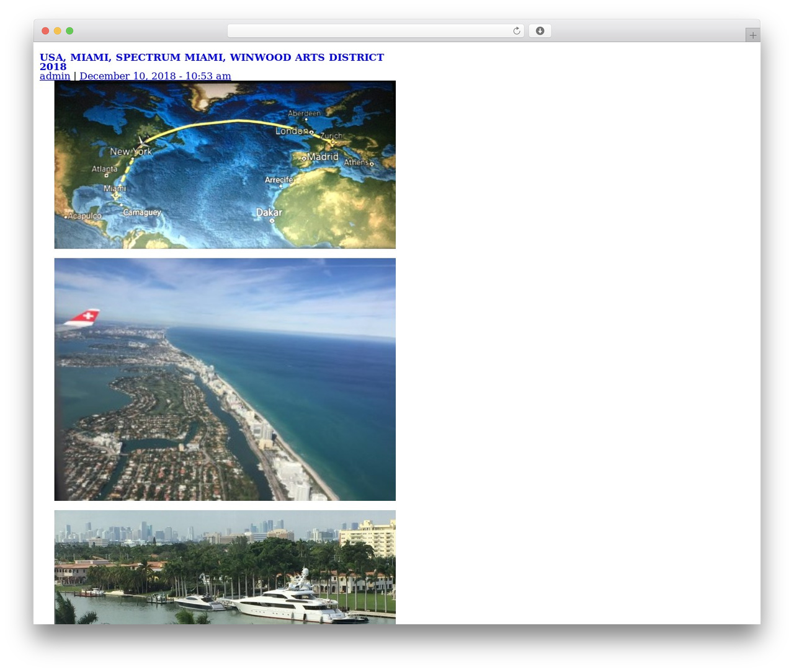Open the USA, Miami, Spectrum Miami post title
The image size is (794, 672).
(x=212, y=62)
